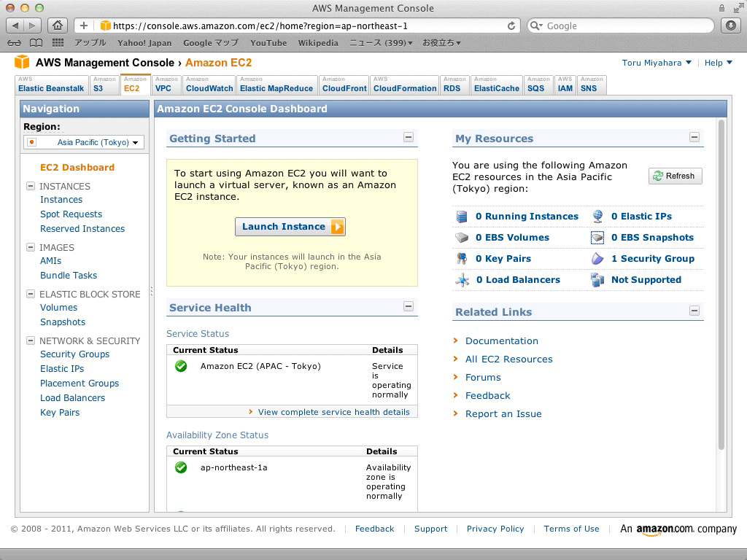This screenshot has height=560, width=747.
Task: Open the Documentation related link
Action: coord(502,341)
